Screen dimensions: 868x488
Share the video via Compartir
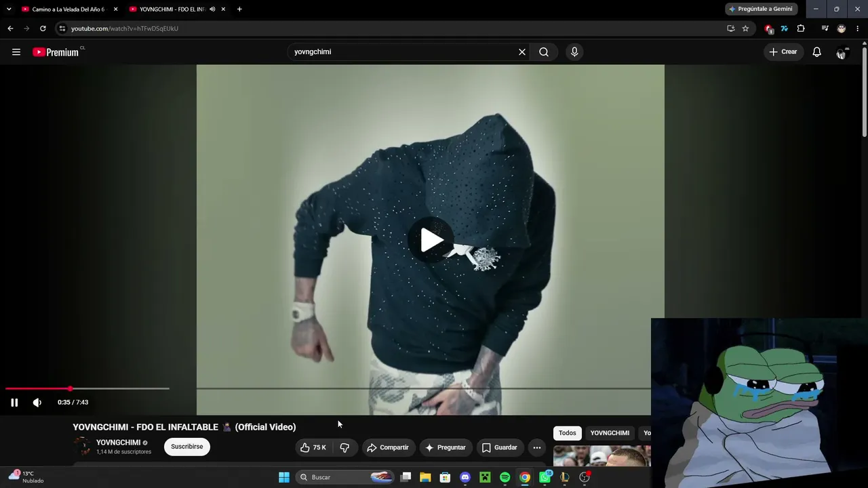[x=388, y=447]
